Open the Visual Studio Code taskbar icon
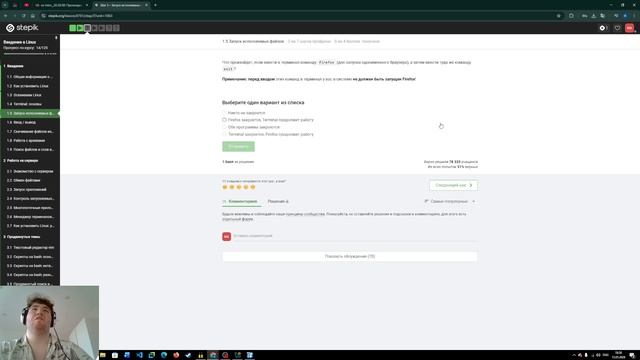This screenshot has width=640, height=360. click(x=140, y=355)
